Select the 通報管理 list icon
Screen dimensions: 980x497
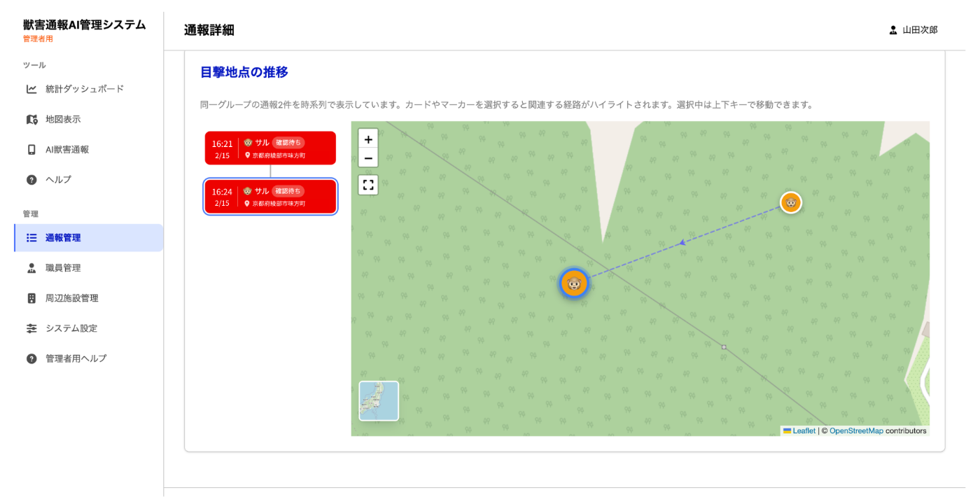pos(31,237)
